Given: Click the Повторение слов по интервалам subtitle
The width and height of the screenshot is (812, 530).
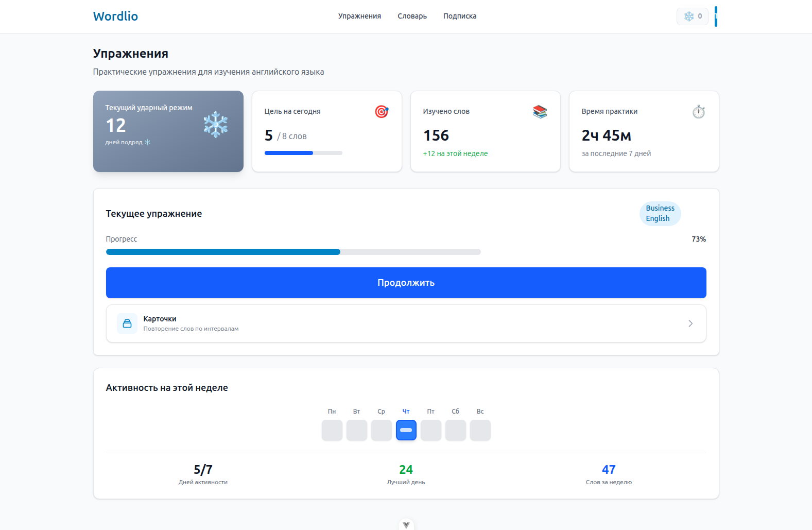Looking at the screenshot, I should pyautogui.click(x=191, y=329).
